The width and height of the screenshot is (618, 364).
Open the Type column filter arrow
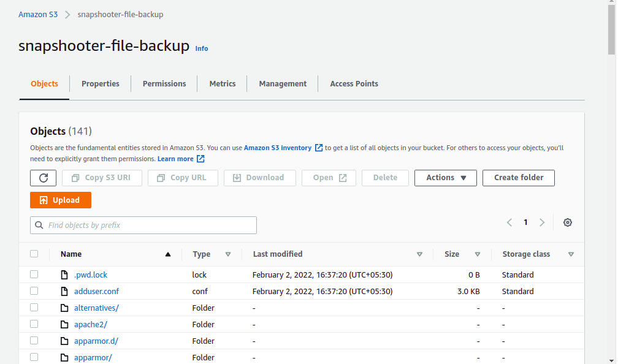click(228, 254)
